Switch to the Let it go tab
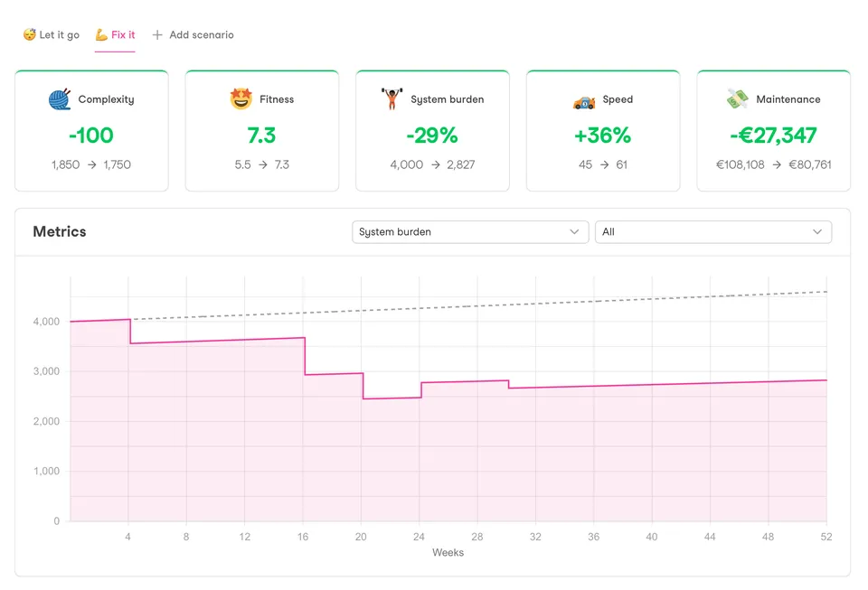The height and width of the screenshot is (590, 868). point(52,35)
